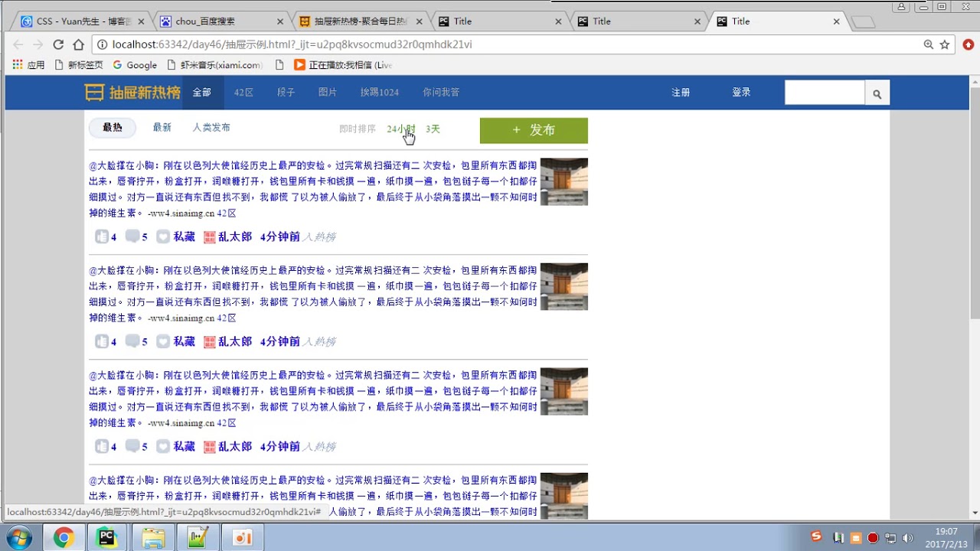
Task: Click the 3天 time filter link
Action: [x=433, y=129]
